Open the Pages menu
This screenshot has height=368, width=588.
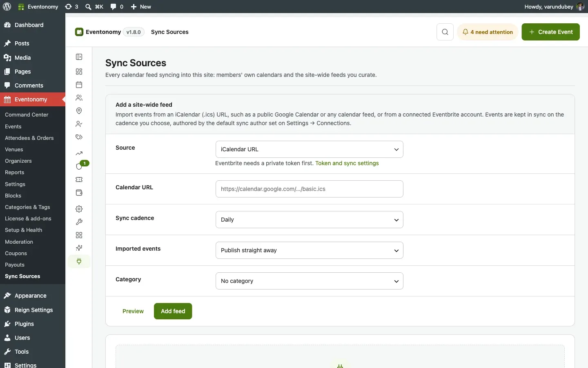pos(33,72)
